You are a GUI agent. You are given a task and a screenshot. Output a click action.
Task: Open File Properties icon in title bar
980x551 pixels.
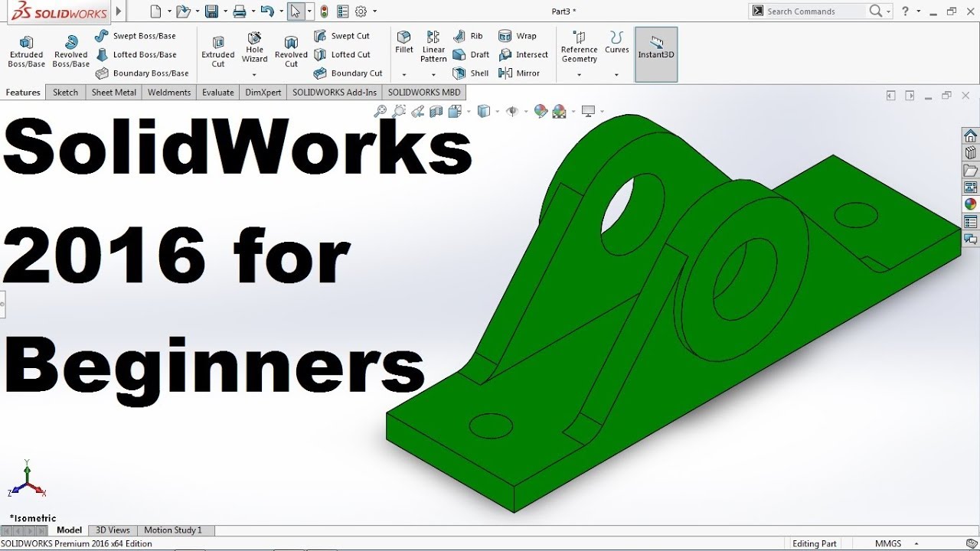(342, 11)
